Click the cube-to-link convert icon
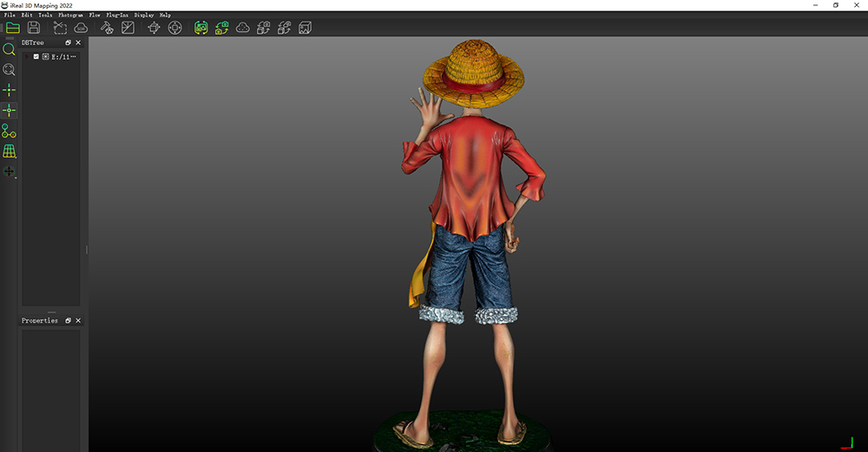 click(284, 28)
